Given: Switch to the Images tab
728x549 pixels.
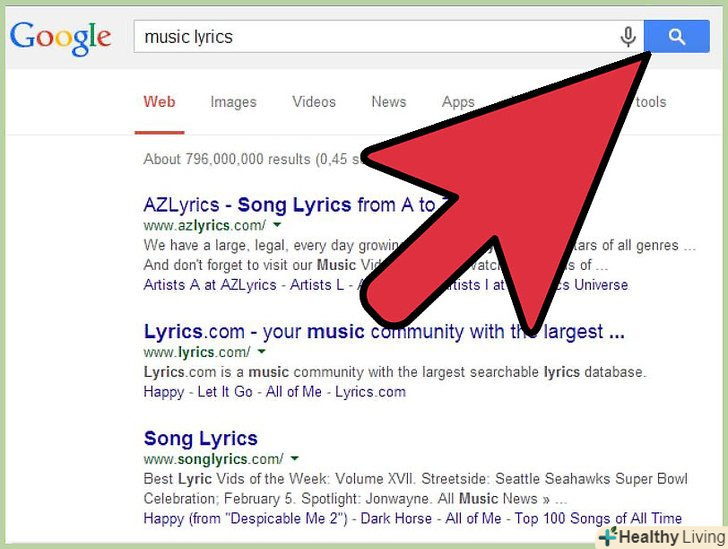Looking at the screenshot, I should (x=233, y=102).
